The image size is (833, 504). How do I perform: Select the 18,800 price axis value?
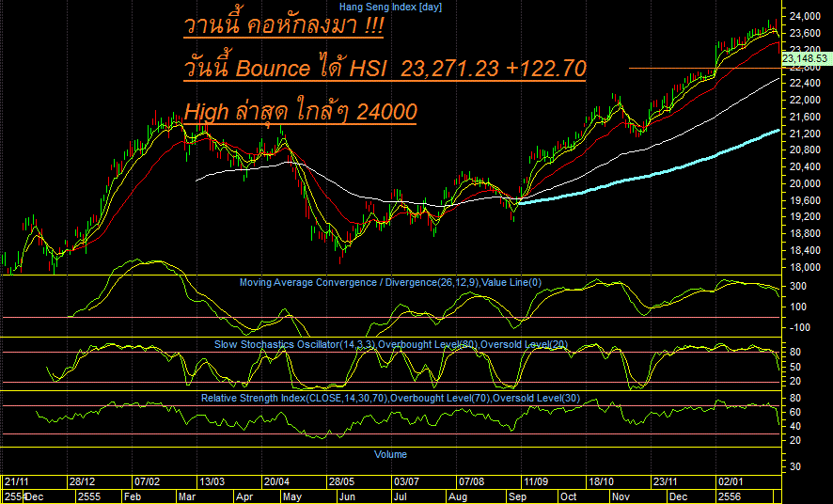point(805,234)
